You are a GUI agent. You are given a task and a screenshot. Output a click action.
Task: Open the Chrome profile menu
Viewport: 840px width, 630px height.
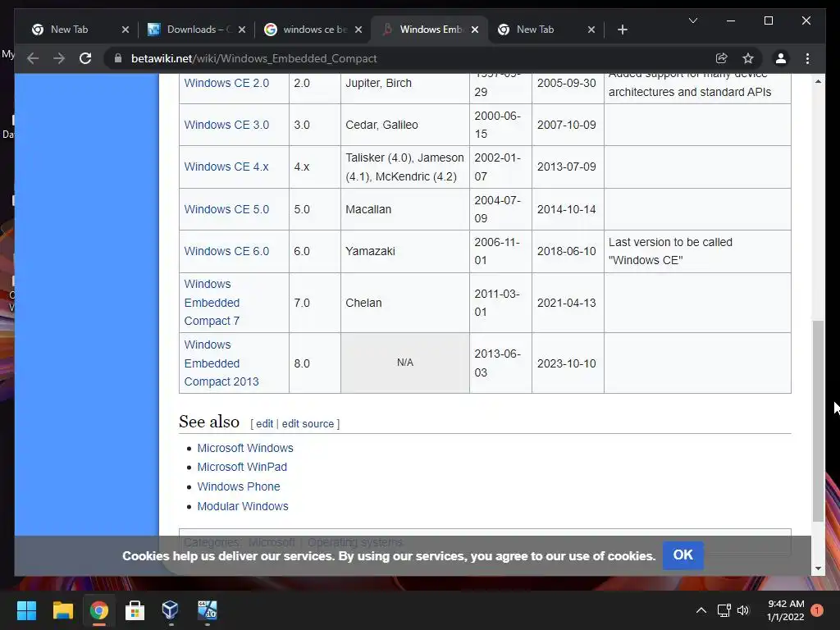781,58
